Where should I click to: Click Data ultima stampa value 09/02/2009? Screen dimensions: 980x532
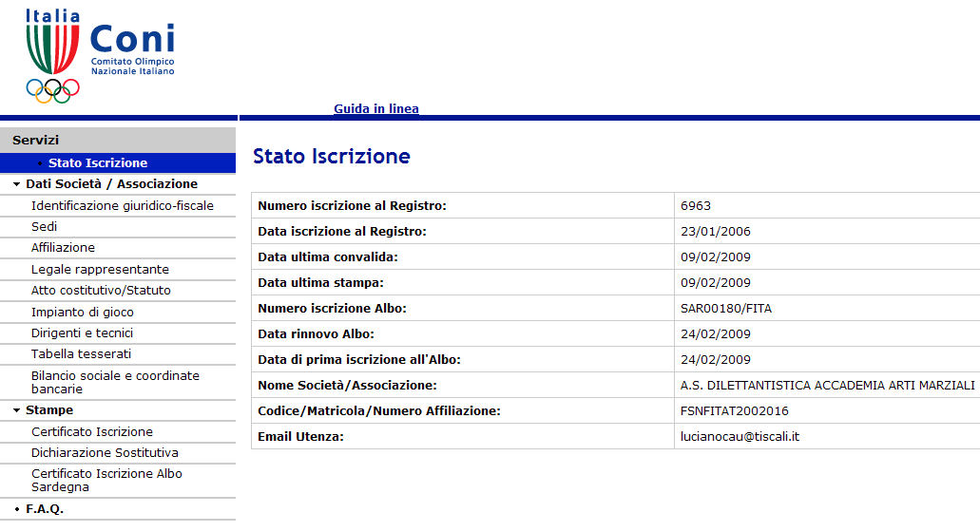(716, 282)
